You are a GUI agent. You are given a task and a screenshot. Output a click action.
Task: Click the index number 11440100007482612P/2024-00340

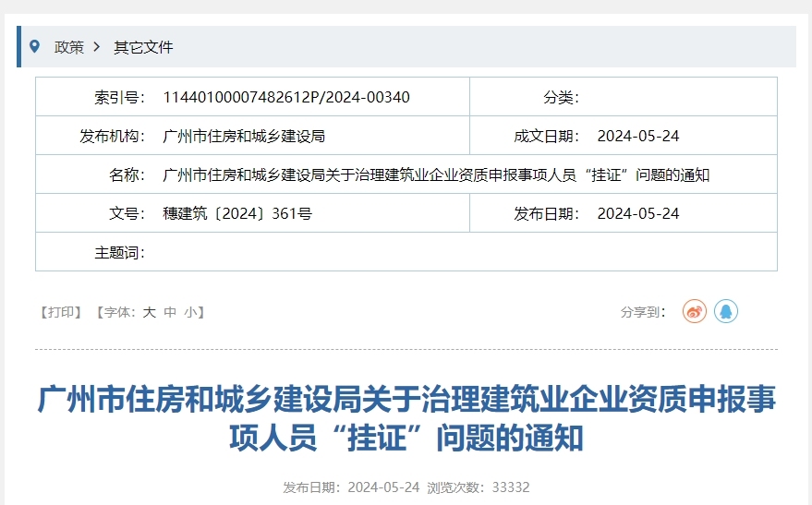click(x=286, y=97)
